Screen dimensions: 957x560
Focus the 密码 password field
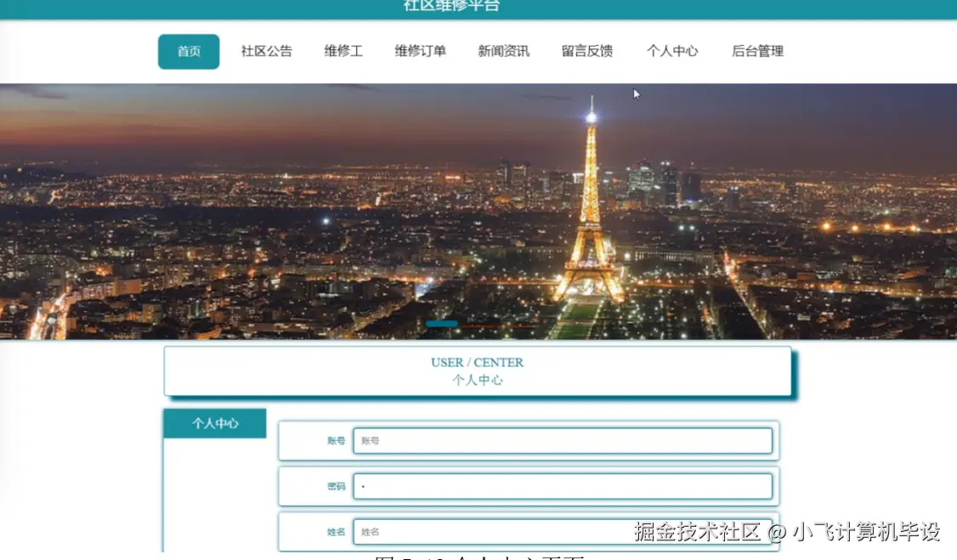[x=563, y=486]
